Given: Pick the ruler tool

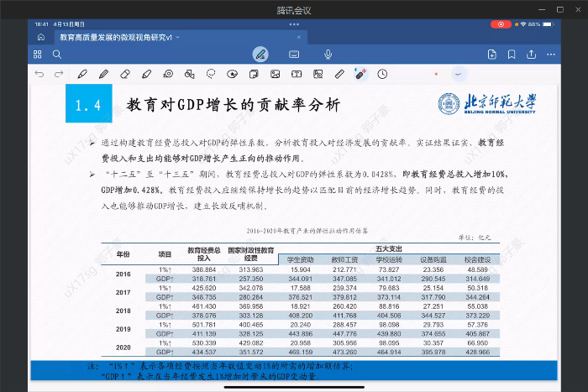Looking at the screenshot, I should click(339, 74).
